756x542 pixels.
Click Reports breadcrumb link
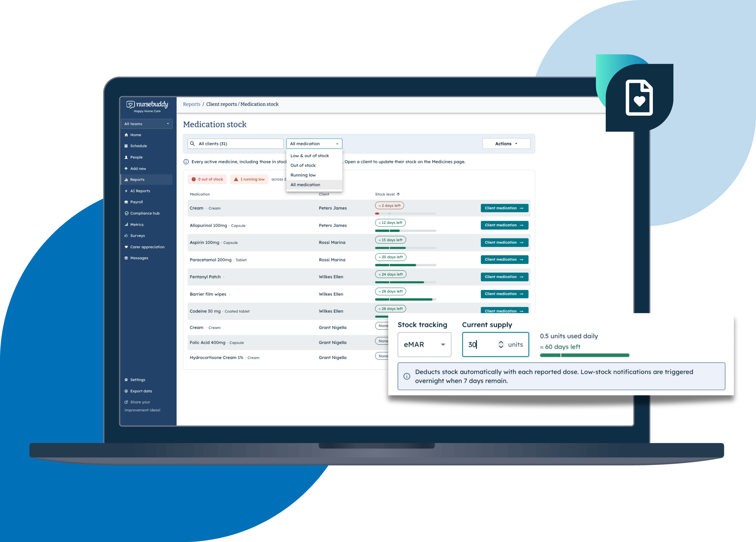[x=192, y=104]
